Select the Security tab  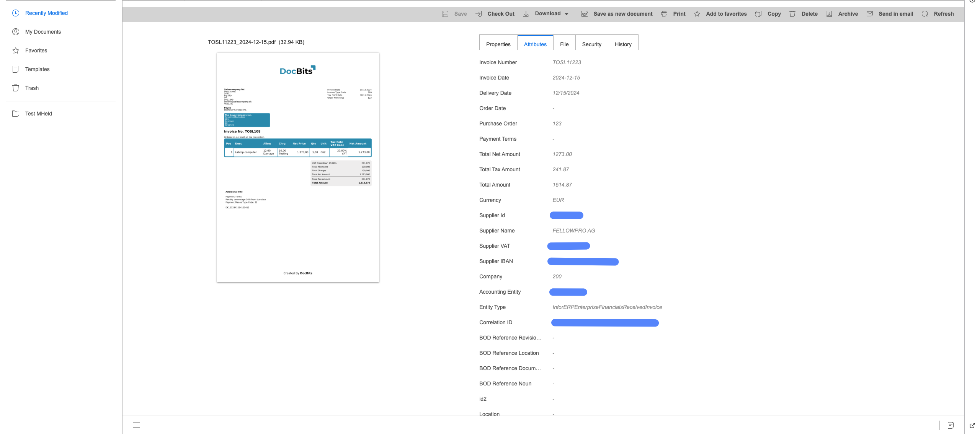(x=591, y=44)
